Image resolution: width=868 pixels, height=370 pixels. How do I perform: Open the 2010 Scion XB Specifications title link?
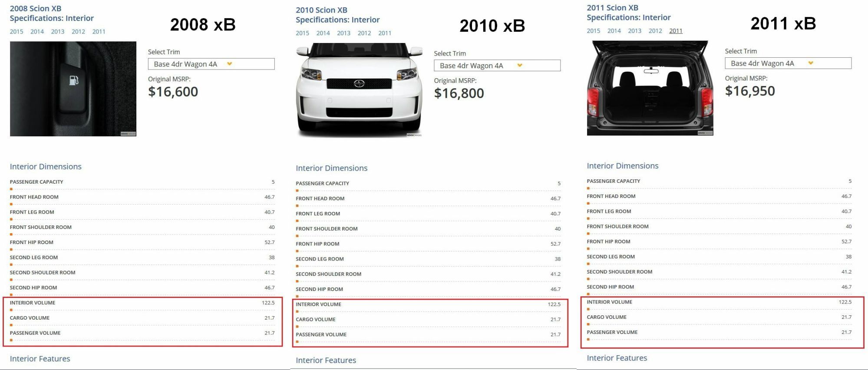[x=337, y=15]
